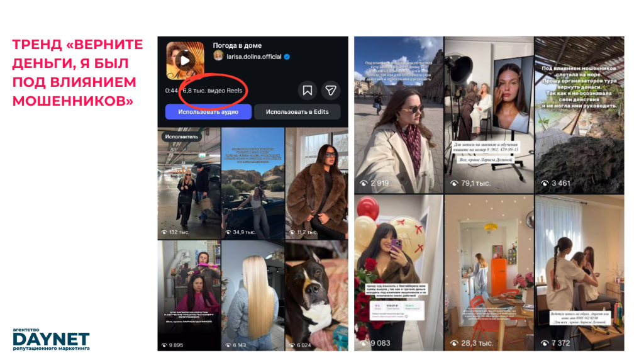
Task: Open the hair salon reel with 9 895 views
Action: pyautogui.click(x=189, y=296)
